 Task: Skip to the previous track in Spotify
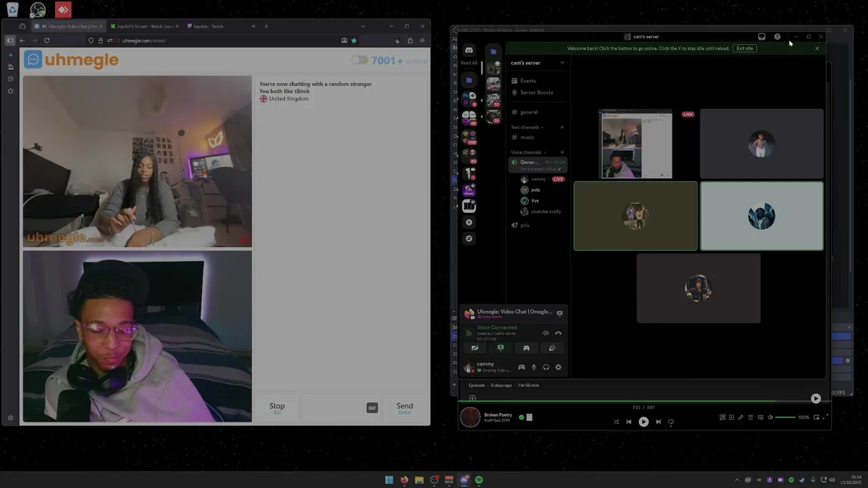629,422
